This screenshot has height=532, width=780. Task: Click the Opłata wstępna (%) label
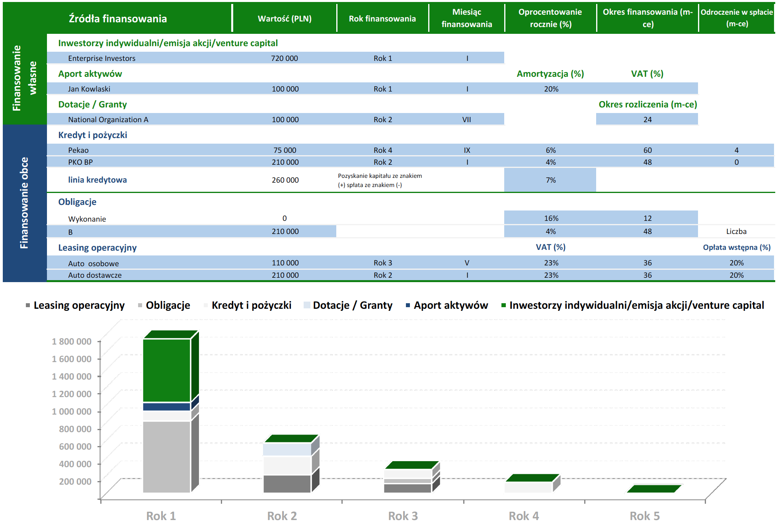[x=737, y=247]
